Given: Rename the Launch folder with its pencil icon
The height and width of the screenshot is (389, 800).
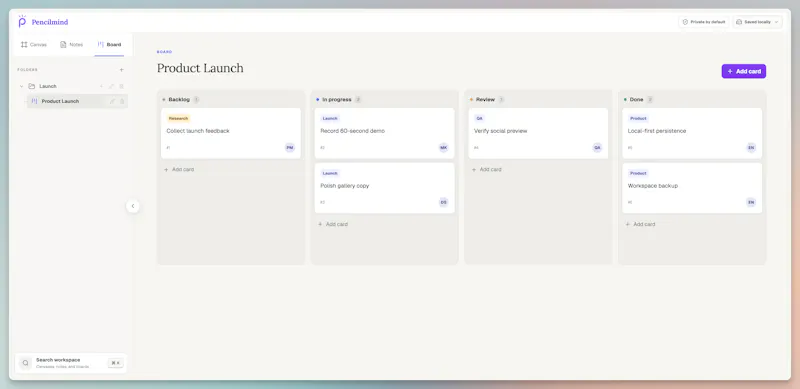Looking at the screenshot, I should (x=111, y=86).
